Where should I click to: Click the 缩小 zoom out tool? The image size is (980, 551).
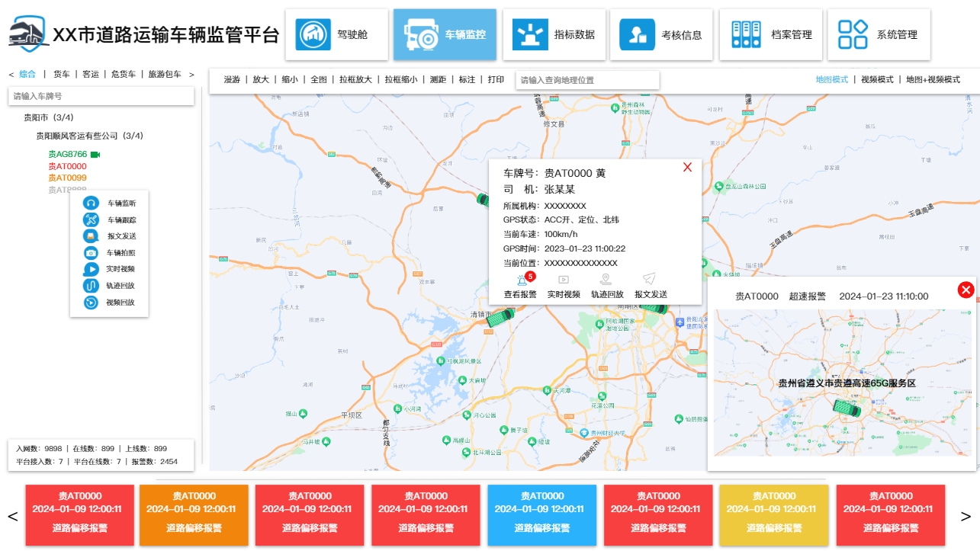tap(290, 79)
